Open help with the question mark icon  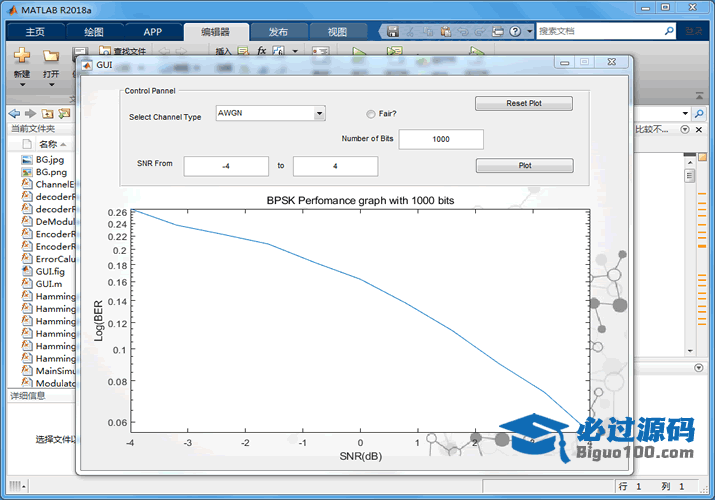(x=515, y=31)
